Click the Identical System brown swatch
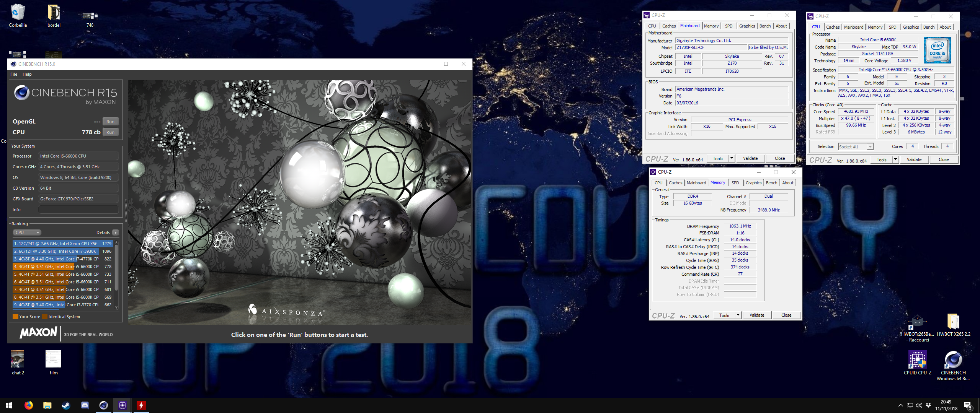Viewport: 980px width, 413px height. click(x=45, y=317)
